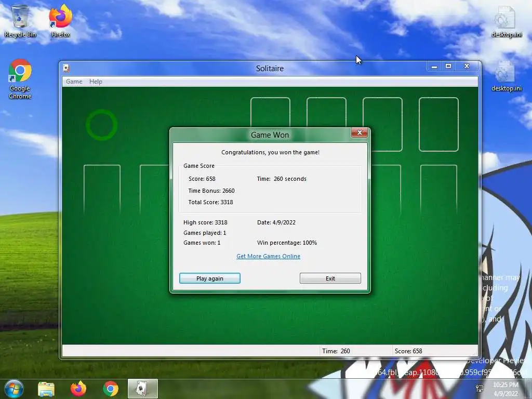The height and width of the screenshot is (399, 532).
Task: Open the Help menu
Action: (96, 82)
